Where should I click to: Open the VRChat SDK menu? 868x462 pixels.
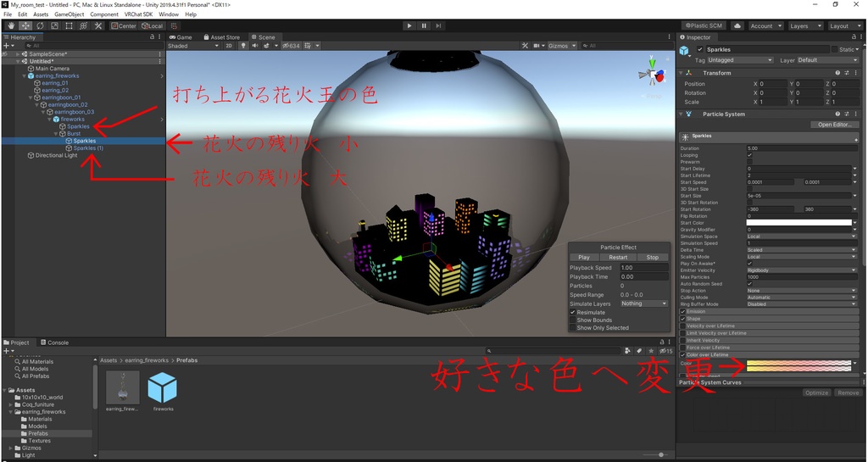point(138,14)
